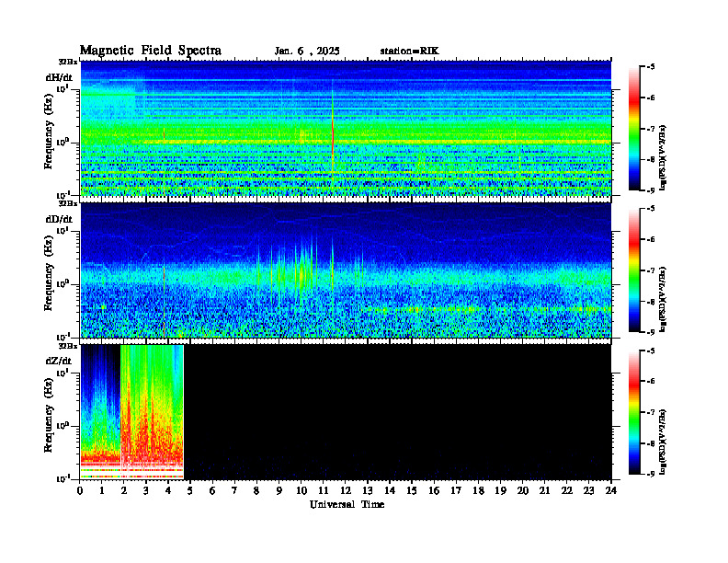The width and height of the screenshot is (728, 563).
Task: Click hour 3 on the time axis
Action: pyautogui.click(x=146, y=491)
